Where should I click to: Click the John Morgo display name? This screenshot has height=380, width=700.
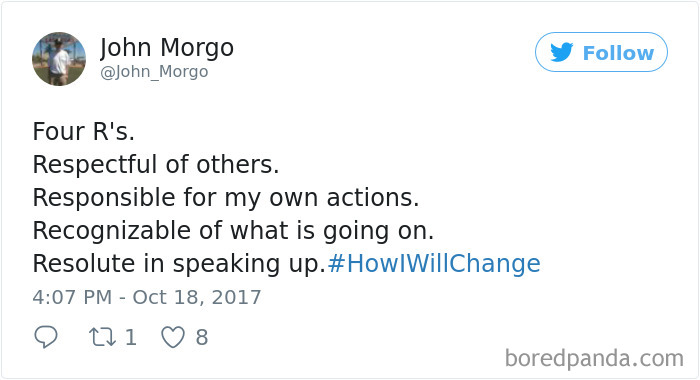tap(167, 47)
